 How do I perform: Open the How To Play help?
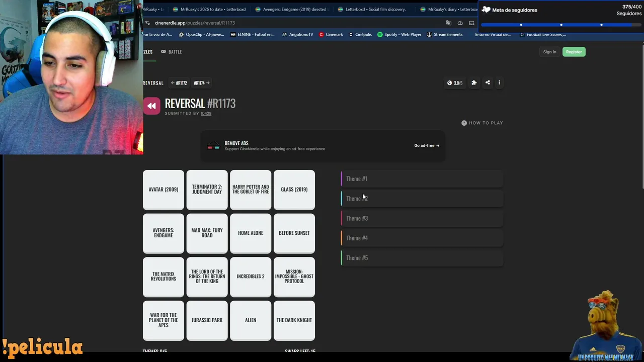tap(482, 123)
